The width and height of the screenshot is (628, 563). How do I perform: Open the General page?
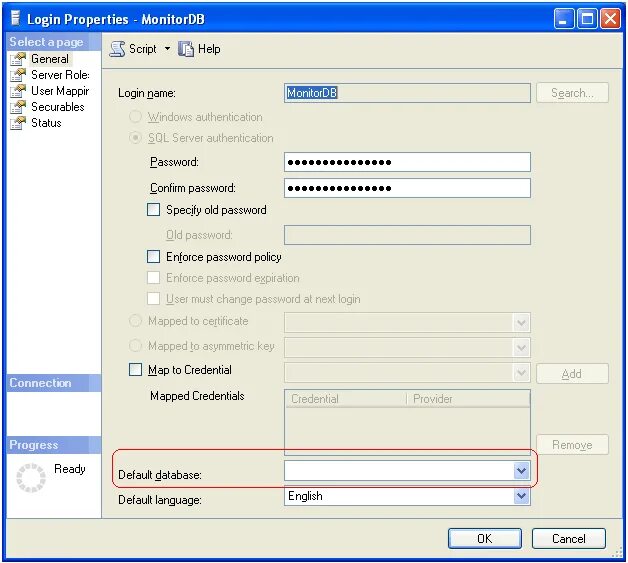pos(50,59)
